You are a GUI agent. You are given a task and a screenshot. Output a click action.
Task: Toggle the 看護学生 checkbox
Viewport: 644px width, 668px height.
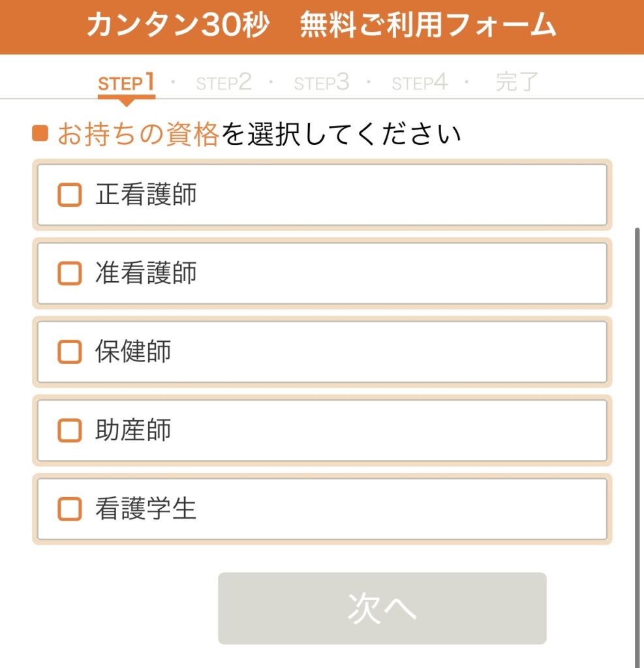(70, 509)
